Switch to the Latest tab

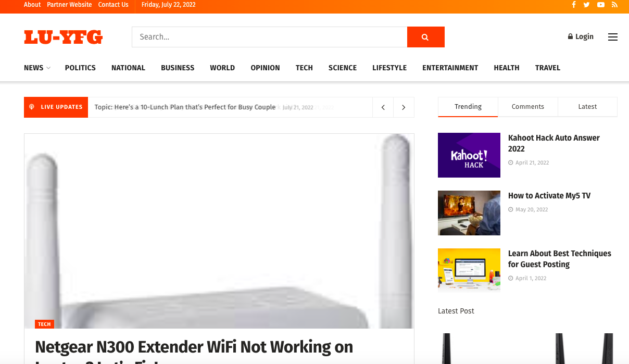(x=587, y=107)
